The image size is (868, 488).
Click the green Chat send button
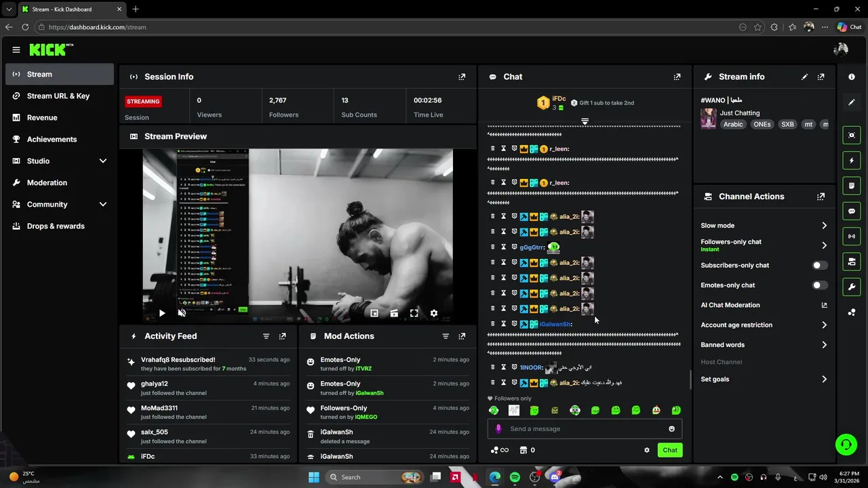(x=670, y=450)
